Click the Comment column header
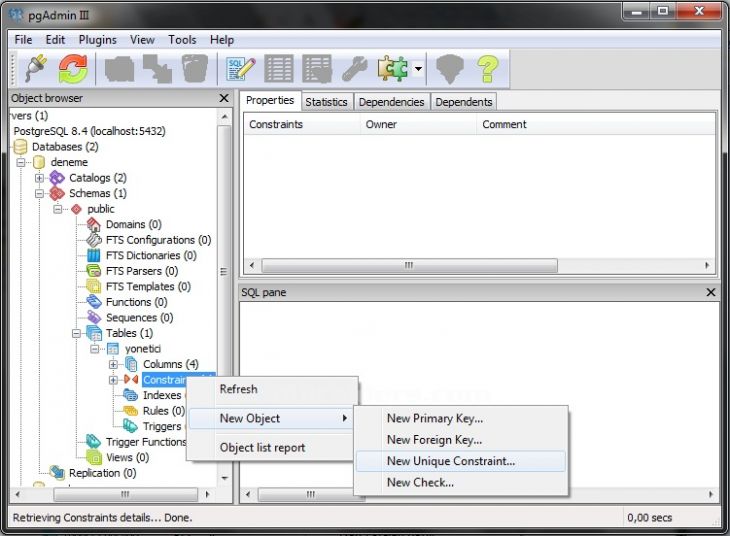730x536 pixels. (x=596, y=124)
